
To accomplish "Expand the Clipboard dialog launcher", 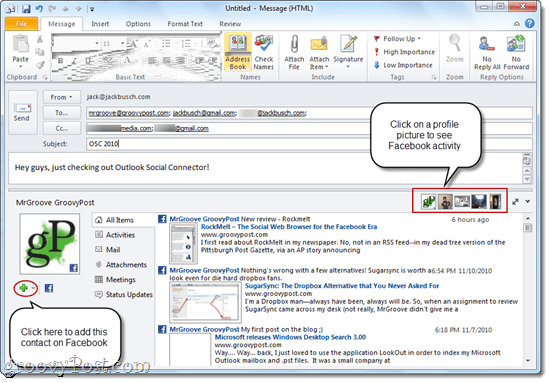I will click(45, 77).
